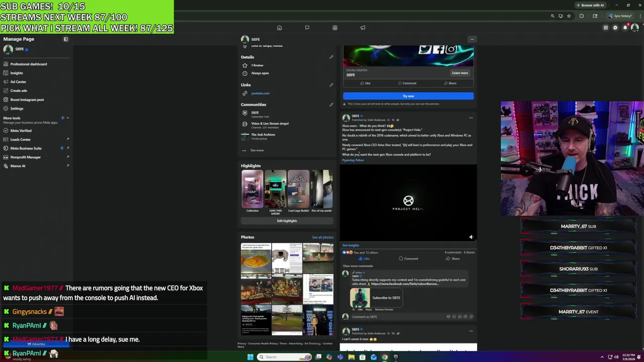Screen dimensions: 644x362
Task: Click the Try now button
Action: click(408, 96)
